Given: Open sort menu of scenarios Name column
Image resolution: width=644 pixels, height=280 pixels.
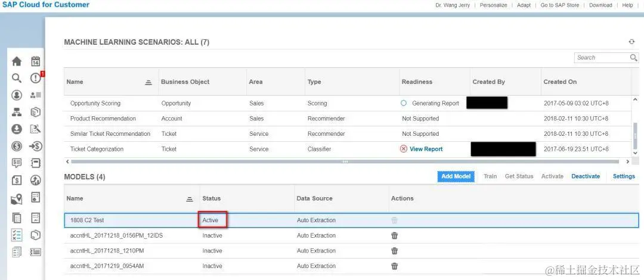Looking at the screenshot, I should [148, 82].
